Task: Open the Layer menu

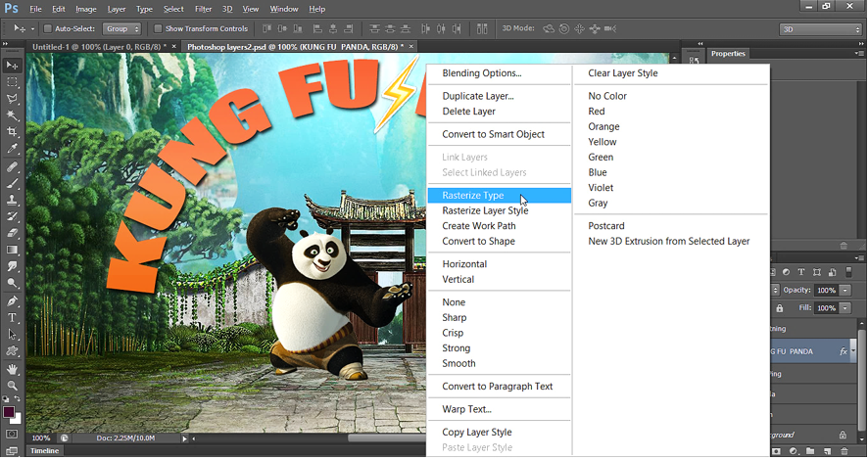Action: [117, 9]
